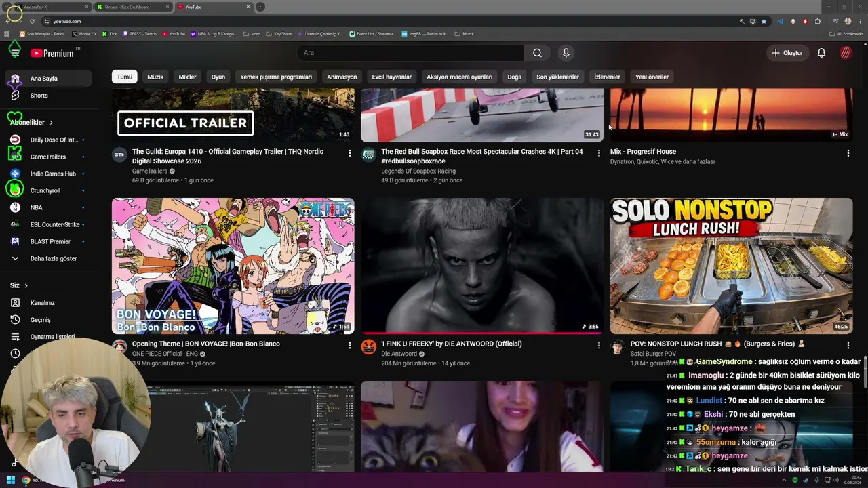
Task: Select the Oyun filter chip
Action: coord(218,77)
